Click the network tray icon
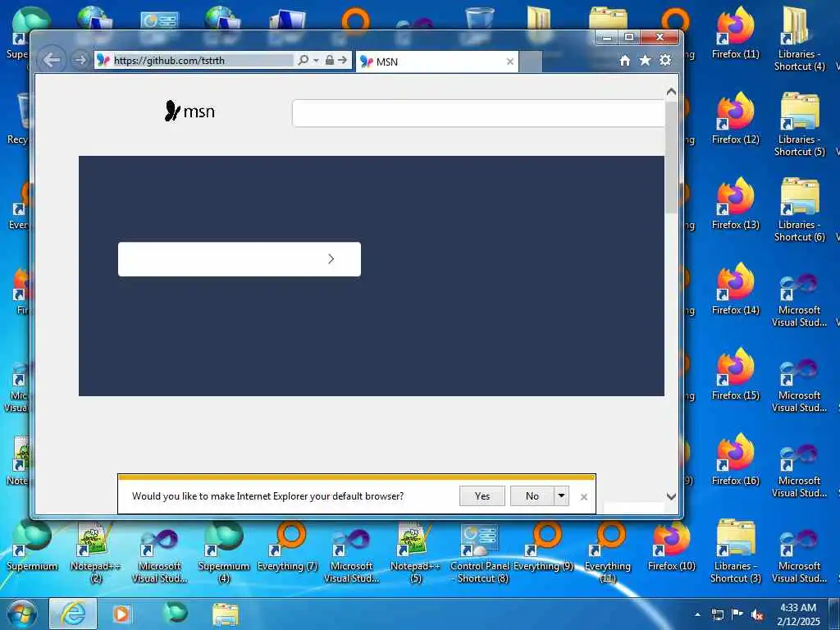This screenshot has height=630, width=840. click(717, 614)
